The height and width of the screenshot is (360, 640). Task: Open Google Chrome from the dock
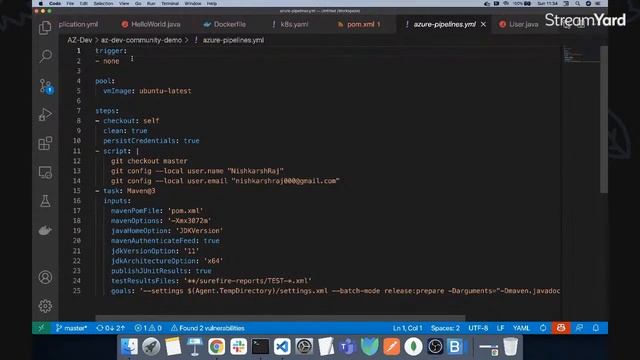coord(216,347)
